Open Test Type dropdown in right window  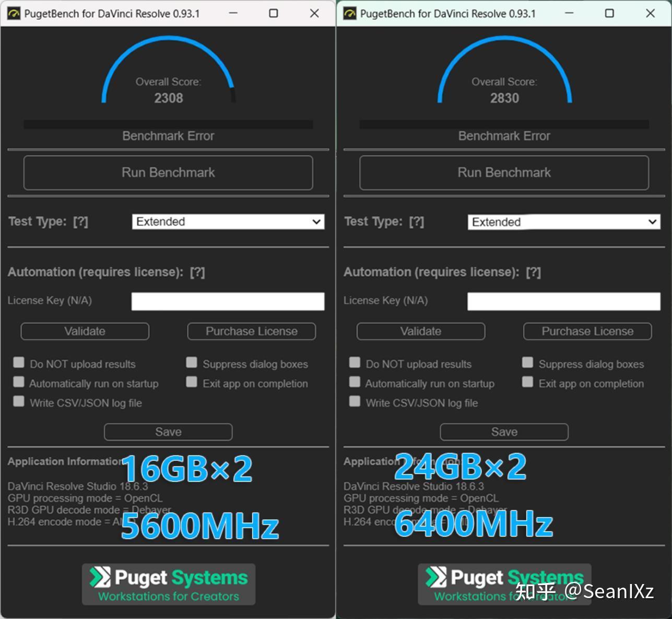click(x=564, y=222)
